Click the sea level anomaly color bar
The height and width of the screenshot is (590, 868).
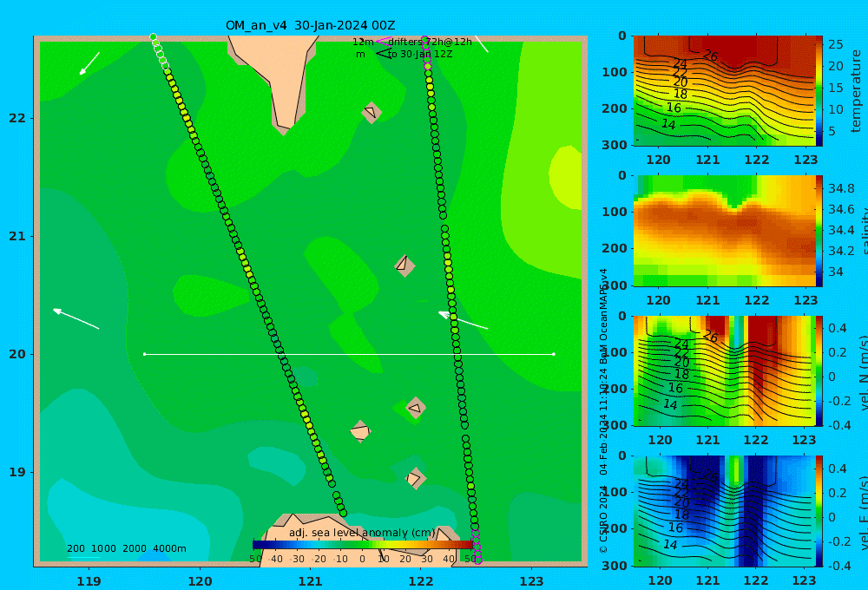363,545
